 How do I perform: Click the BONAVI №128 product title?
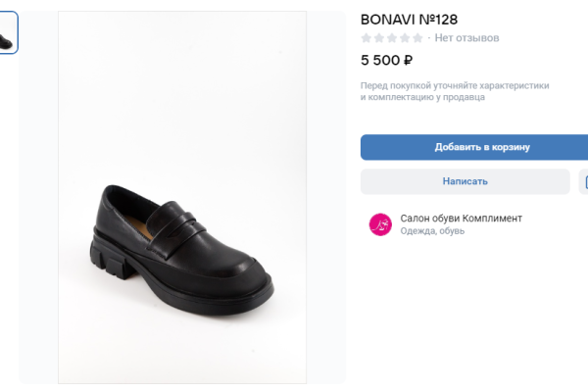409,19
